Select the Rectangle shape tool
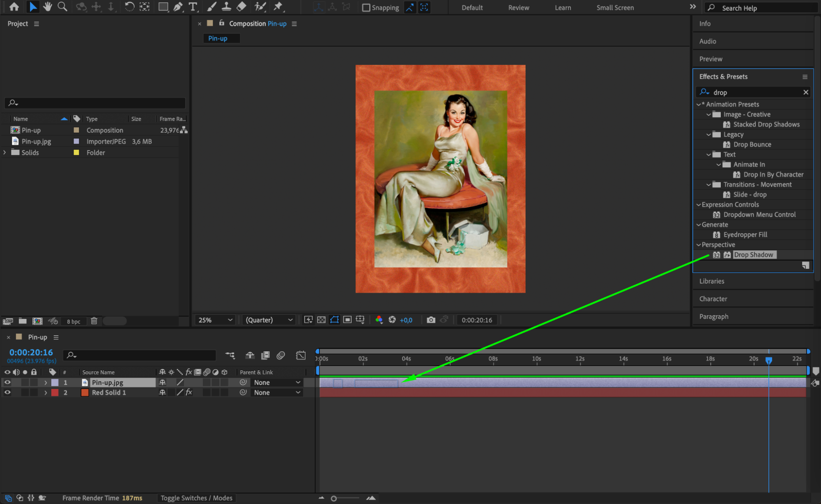 (x=163, y=7)
